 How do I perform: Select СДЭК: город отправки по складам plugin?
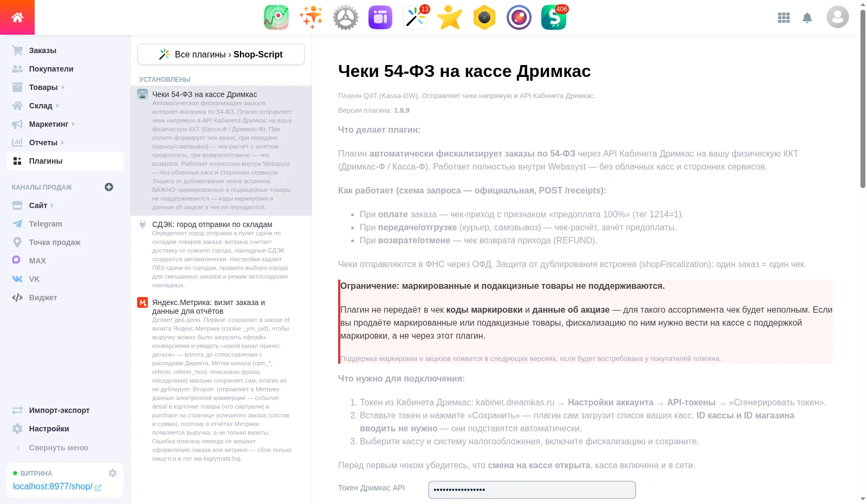pos(221,255)
